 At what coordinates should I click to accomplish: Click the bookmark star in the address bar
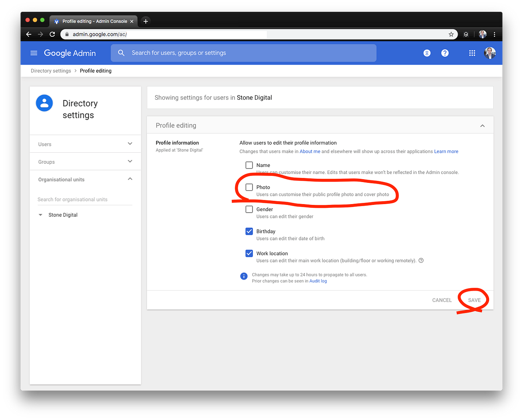tap(451, 34)
